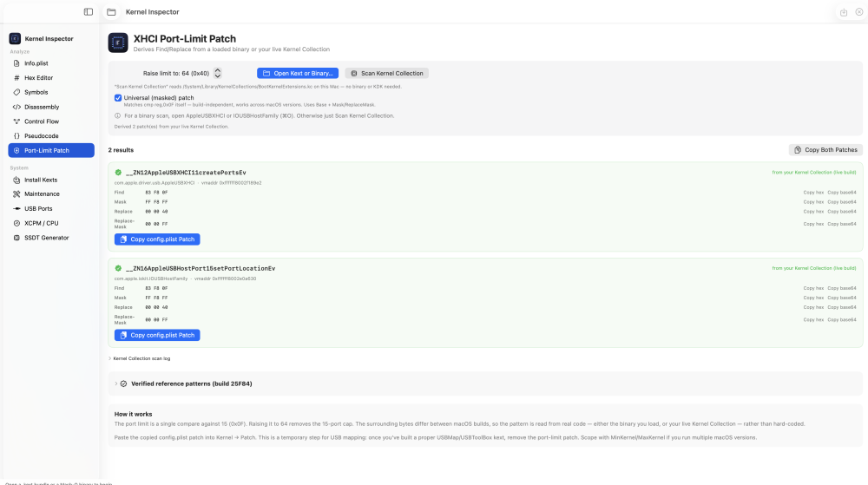Copy hex of Find row in createPortsEv
868x485 pixels.
click(813, 193)
